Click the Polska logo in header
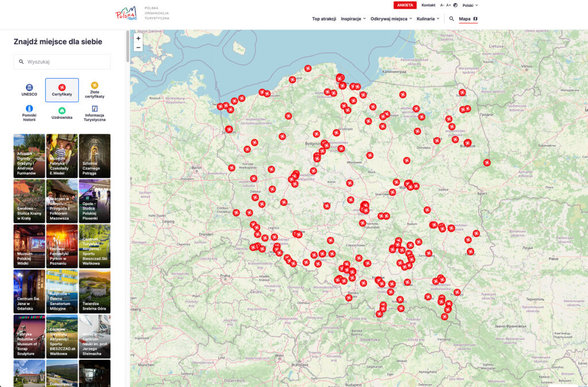This screenshot has height=387, width=588. (126, 14)
